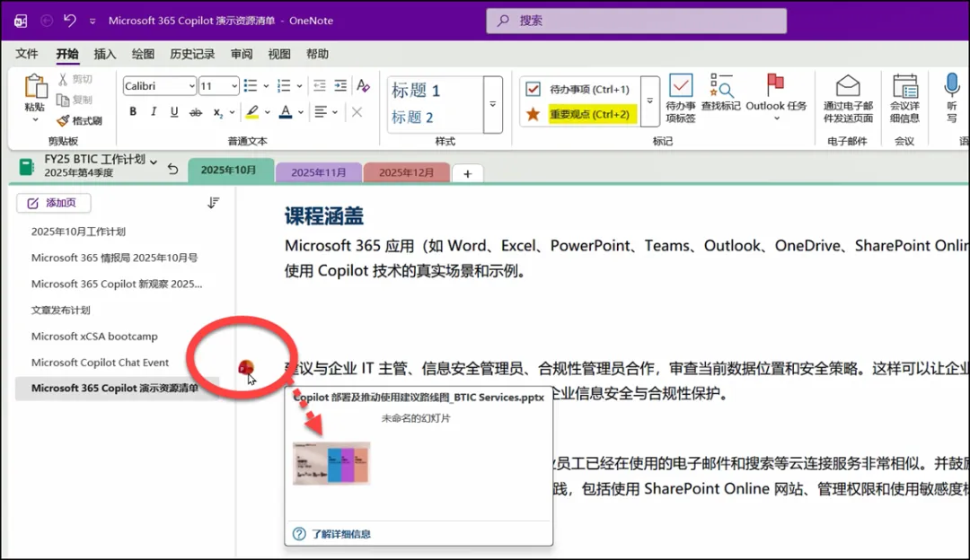This screenshot has height=560, width=970.
Task: Click the Paste clipboard icon
Action: point(35,86)
